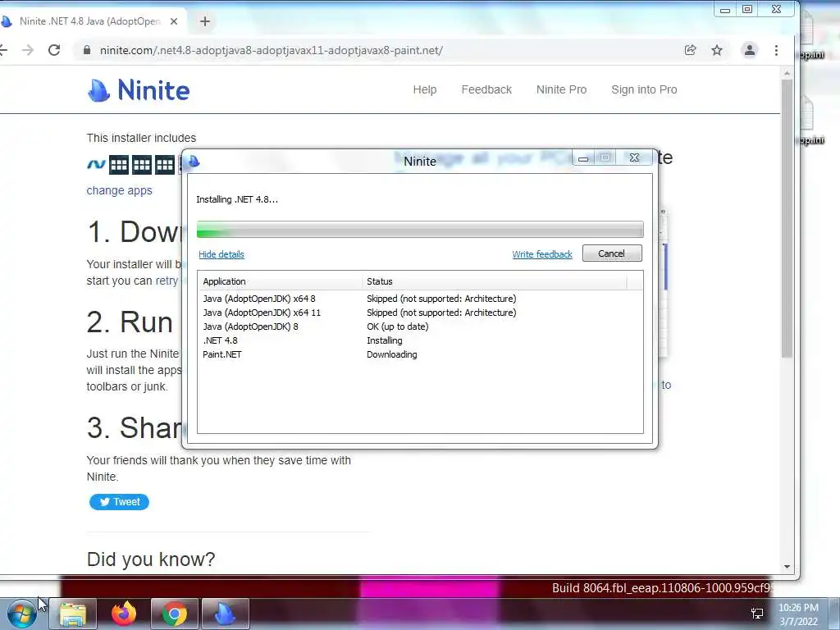
Task: Close the Ninite .NET 4.8 Java tab
Action: [174, 21]
